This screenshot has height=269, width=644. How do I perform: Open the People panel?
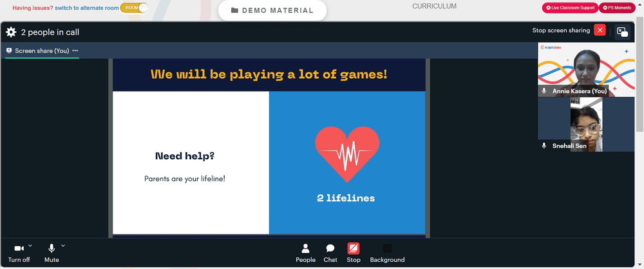[x=305, y=253]
